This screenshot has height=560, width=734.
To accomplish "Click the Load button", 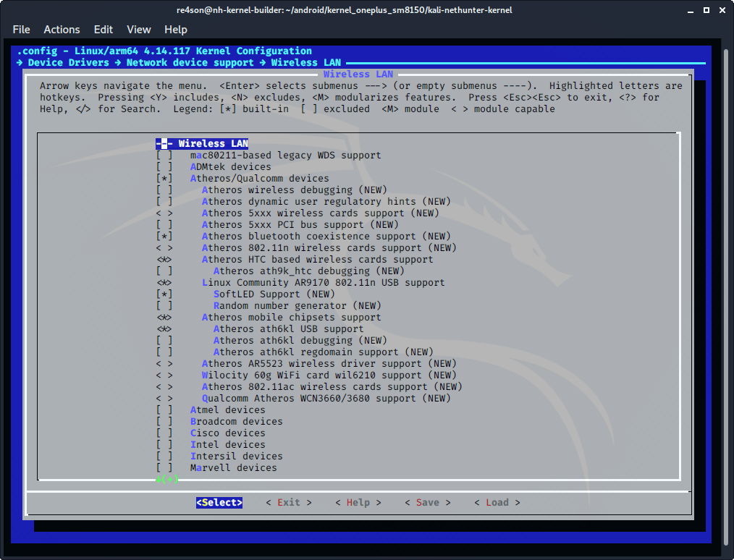I will pos(497,502).
